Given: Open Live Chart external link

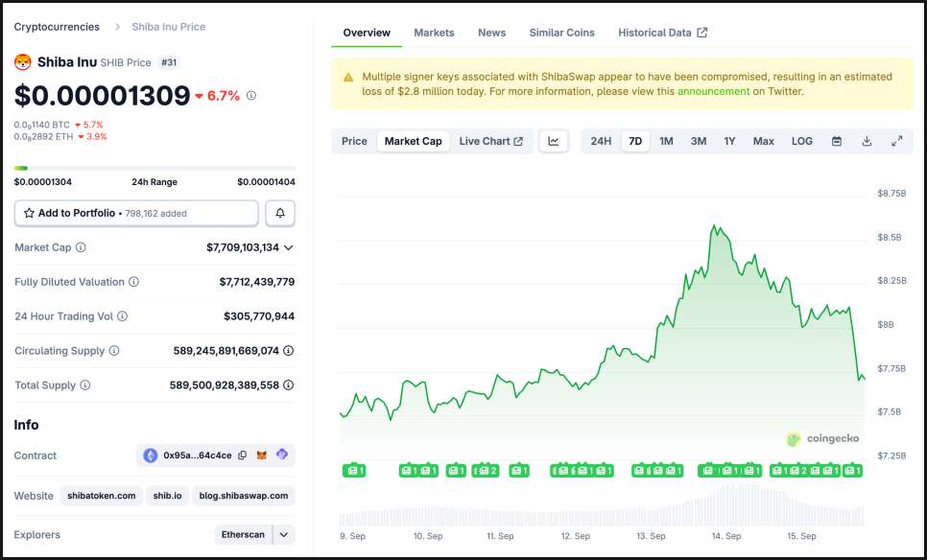Looking at the screenshot, I should 490,141.
